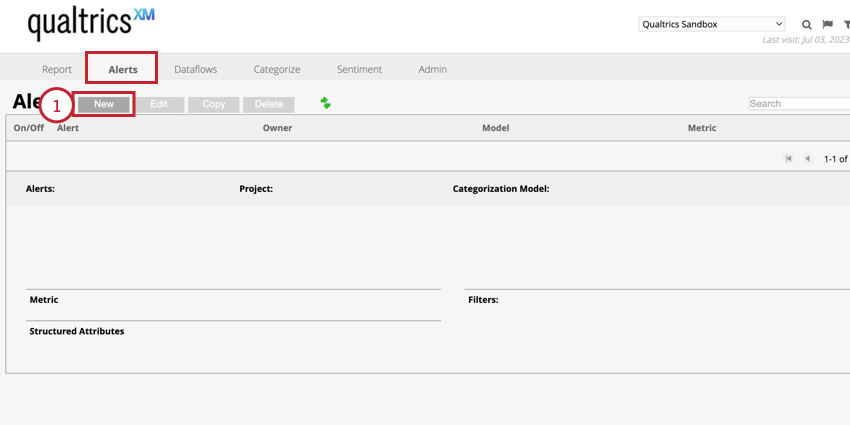Switch to the Dataflows tab
Viewport: 850px width, 425px height.
(195, 69)
